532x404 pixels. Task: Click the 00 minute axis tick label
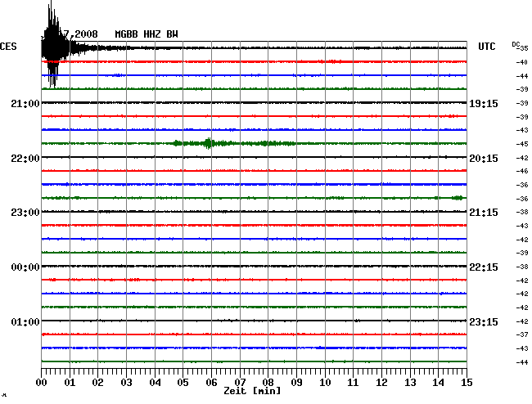(42, 383)
